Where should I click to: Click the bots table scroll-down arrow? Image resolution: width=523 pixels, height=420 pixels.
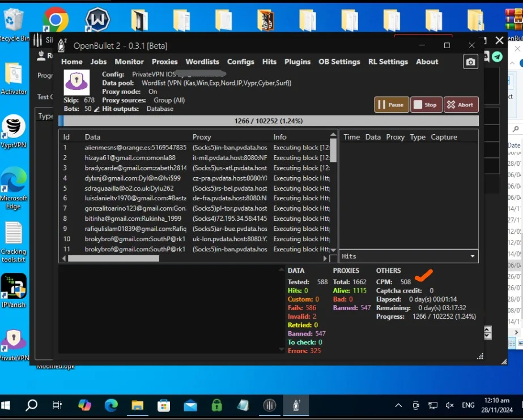[333, 250]
